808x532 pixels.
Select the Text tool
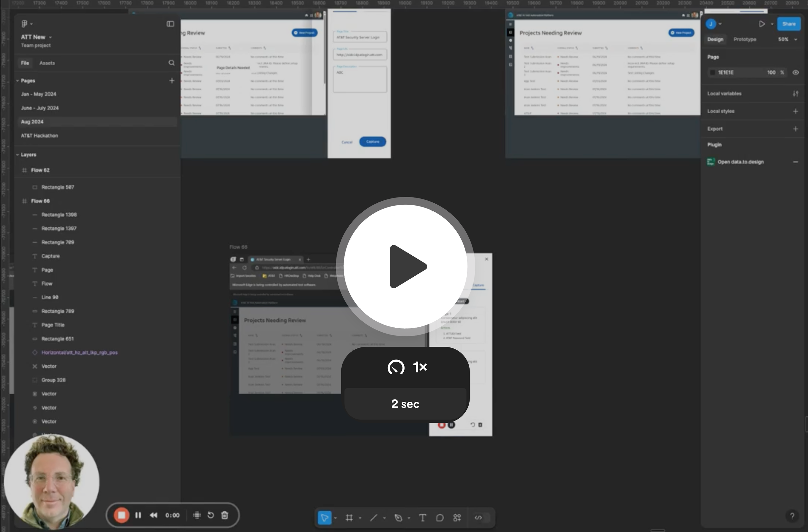click(422, 517)
